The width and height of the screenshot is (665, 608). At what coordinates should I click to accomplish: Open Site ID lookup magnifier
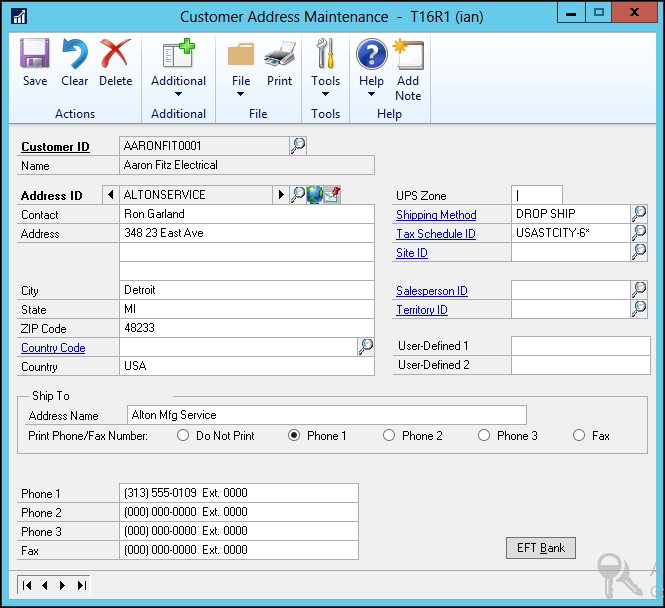(639, 252)
